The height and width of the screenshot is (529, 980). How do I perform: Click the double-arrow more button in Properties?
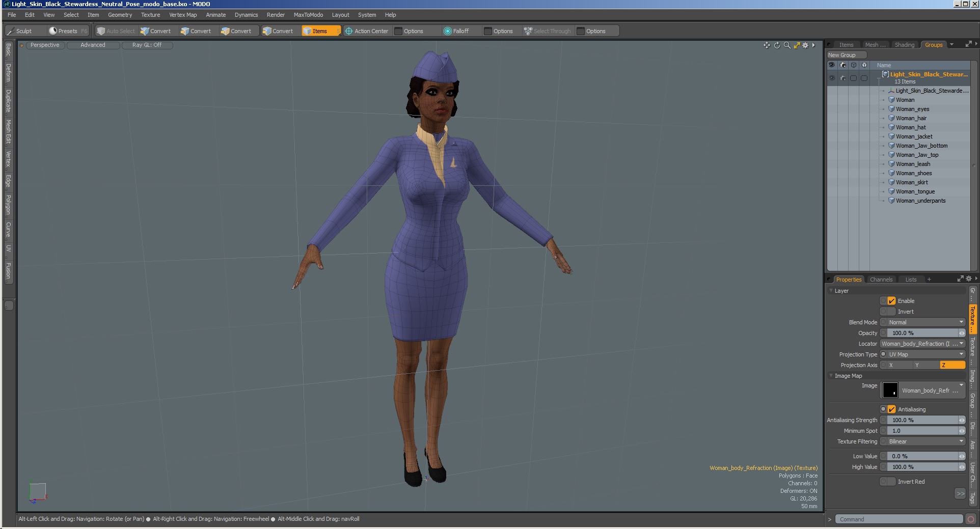pos(960,494)
